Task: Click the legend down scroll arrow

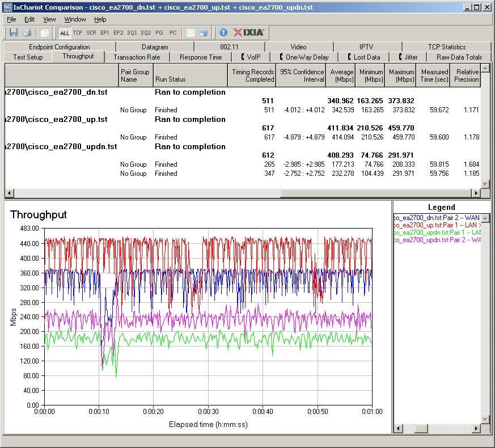Action: [x=485, y=420]
